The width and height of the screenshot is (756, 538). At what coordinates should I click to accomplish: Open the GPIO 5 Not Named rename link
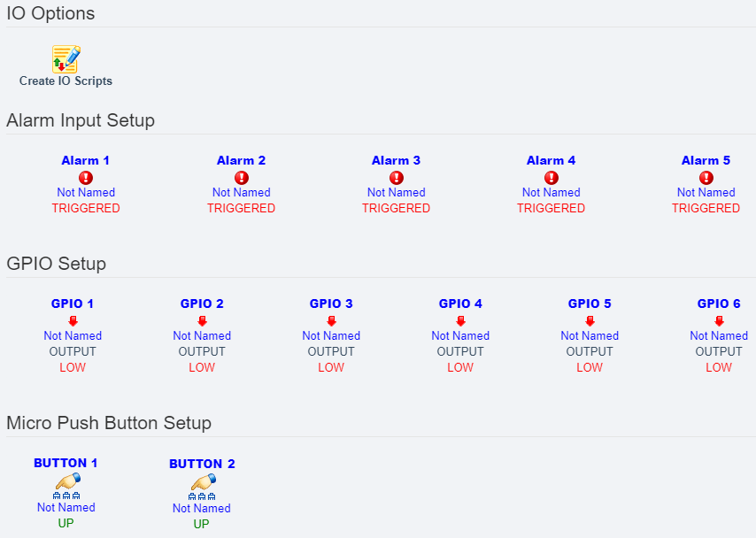(590, 335)
